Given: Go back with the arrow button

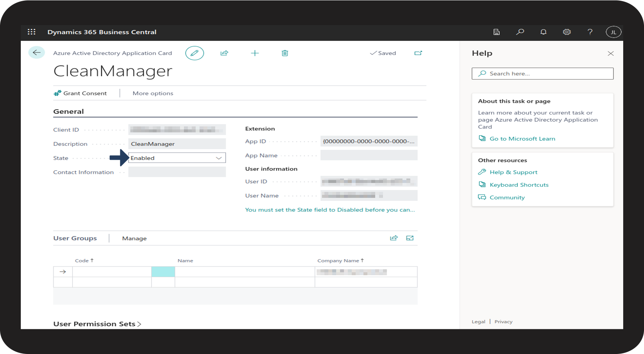Looking at the screenshot, I should pos(36,52).
